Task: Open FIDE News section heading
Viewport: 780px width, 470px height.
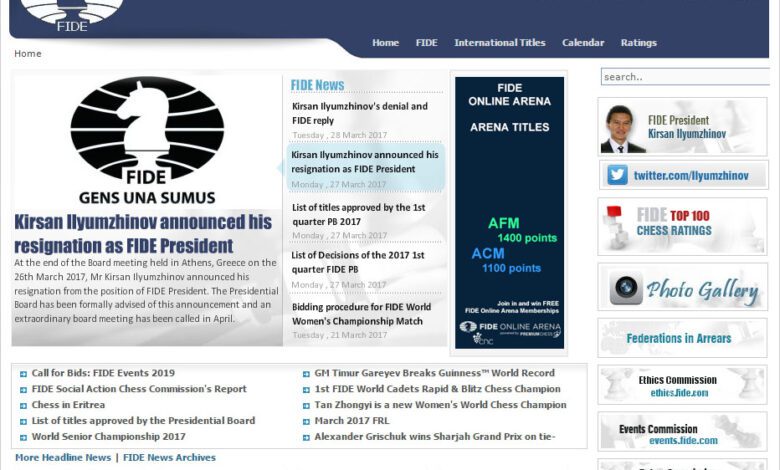Action: pos(317,85)
